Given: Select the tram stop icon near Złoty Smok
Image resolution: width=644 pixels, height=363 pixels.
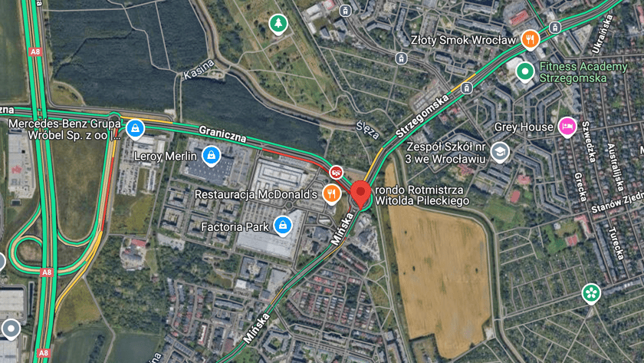Looking at the screenshot, I should point(555,28).
